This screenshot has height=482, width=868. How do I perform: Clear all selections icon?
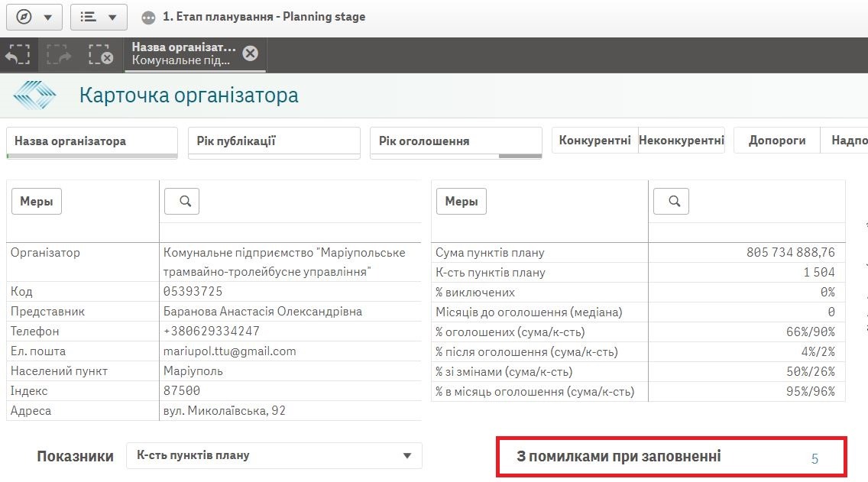point(100,55)
